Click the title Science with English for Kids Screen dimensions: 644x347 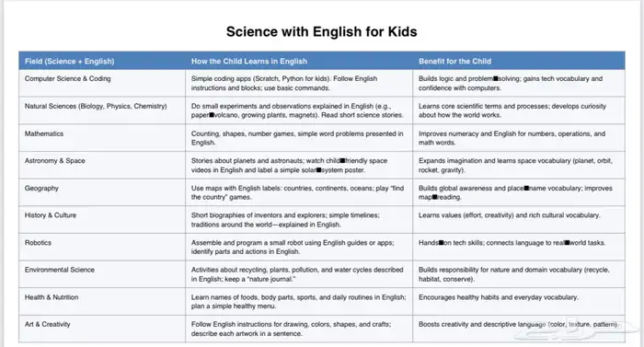click(x=322, y=31)
